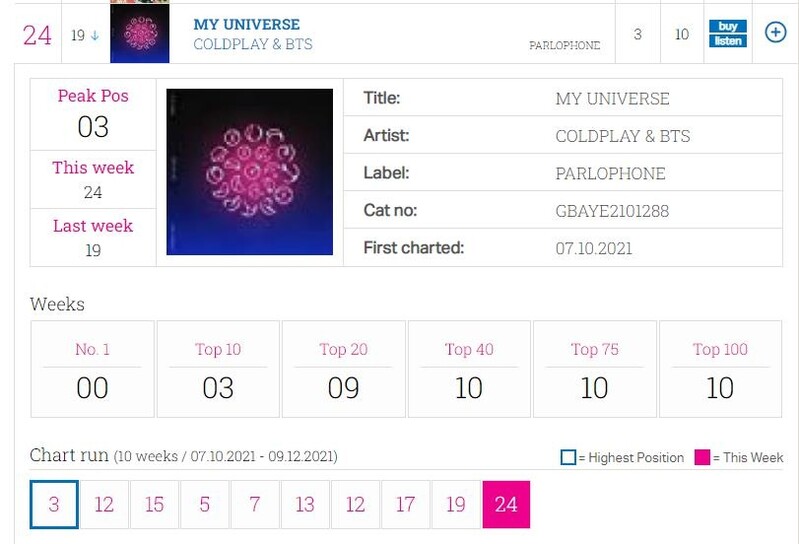This screenshot has height=544, width=799.
Task: Click the Top 10 weeks box
Action: click(x=218, y=369)
